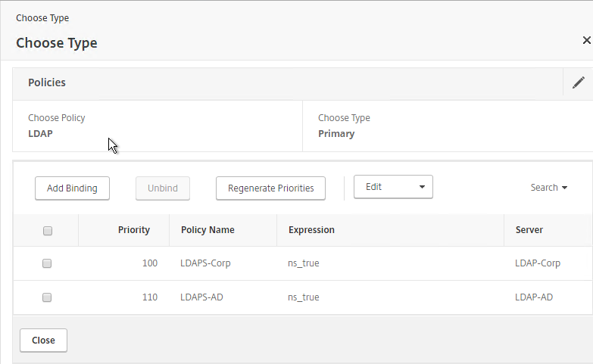Click the Unbind button
This screenshot has width=593, height=364.
tap(163, 188)
